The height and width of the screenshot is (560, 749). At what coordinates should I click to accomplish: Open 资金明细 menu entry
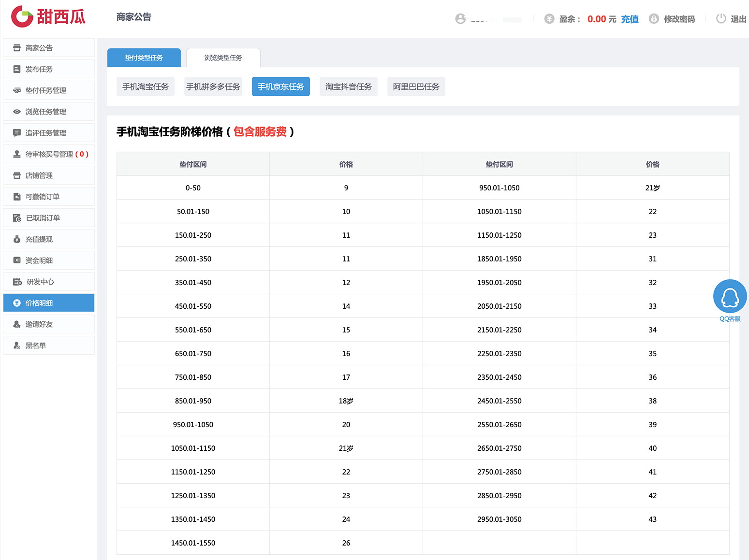[x=49, y=260]
